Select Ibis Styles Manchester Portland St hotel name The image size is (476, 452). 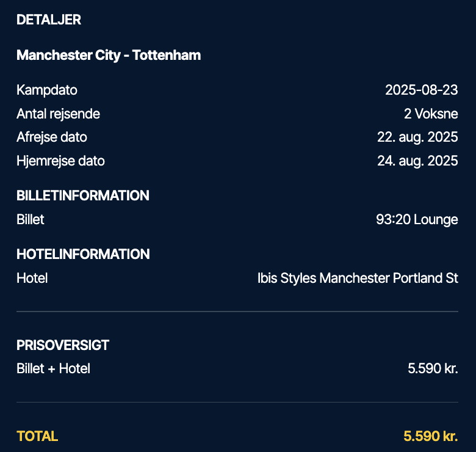(x=358, y=279)
